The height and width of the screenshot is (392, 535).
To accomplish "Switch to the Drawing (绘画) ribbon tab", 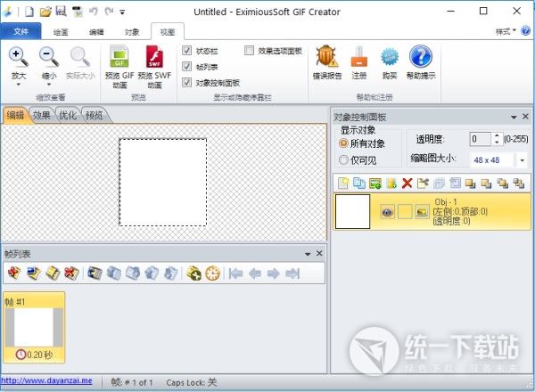I will pos(61,32).
